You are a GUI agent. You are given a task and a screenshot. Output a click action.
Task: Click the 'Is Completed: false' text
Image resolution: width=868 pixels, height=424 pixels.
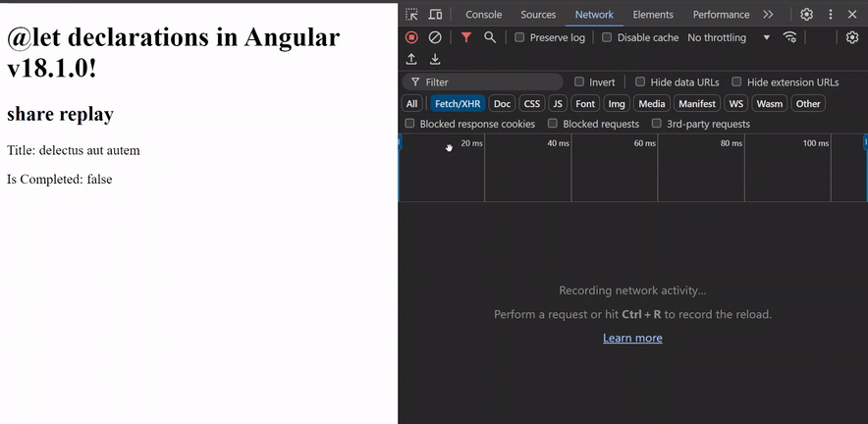click(60, 180)
